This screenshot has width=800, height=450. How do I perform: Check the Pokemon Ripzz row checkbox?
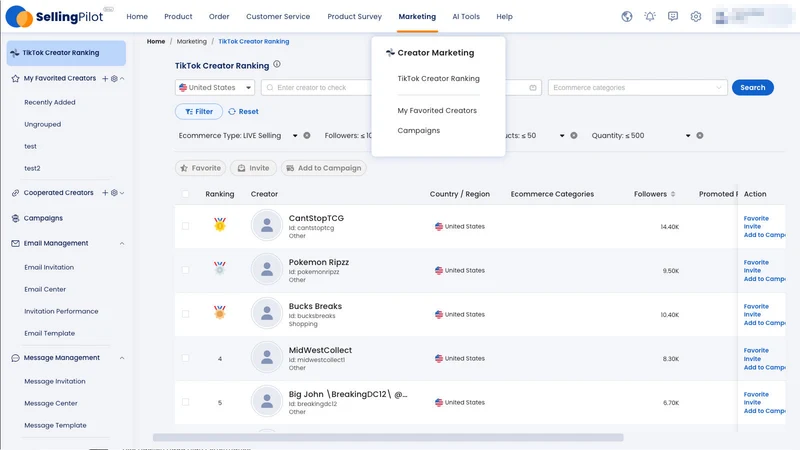pos(185,270)
